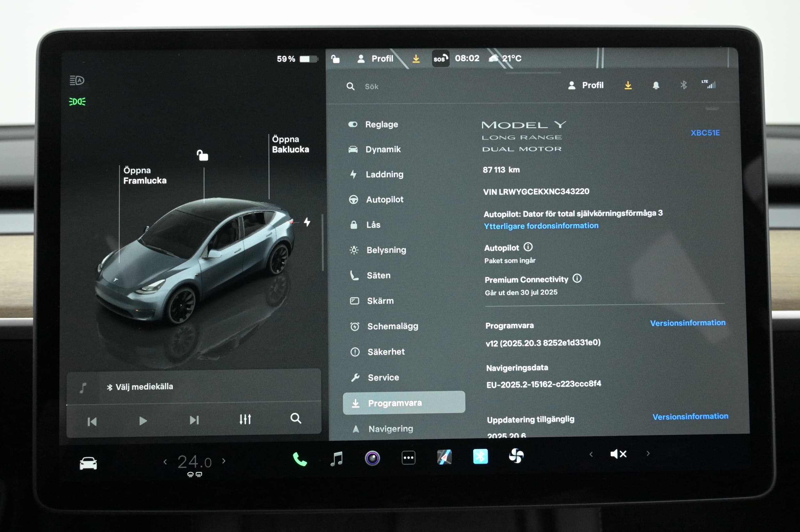Tap info icon next to Autopilot
Viewport: 800px width, 532px height.
point(528,247)
